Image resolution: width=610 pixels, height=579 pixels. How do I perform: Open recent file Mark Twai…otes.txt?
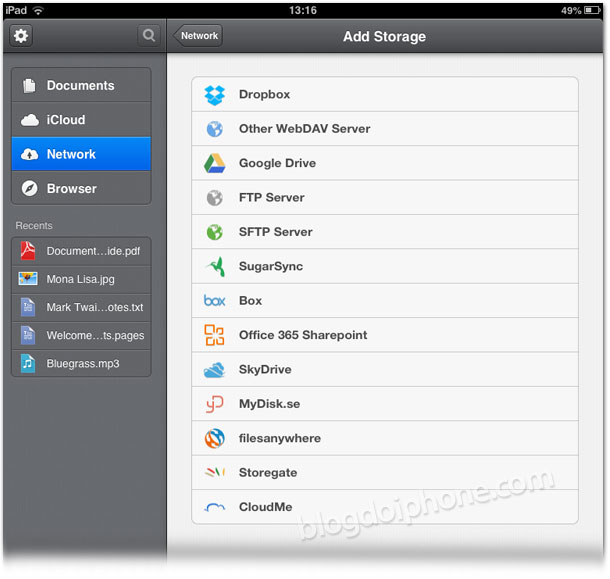pyautogui.click(x=81, y=307)
